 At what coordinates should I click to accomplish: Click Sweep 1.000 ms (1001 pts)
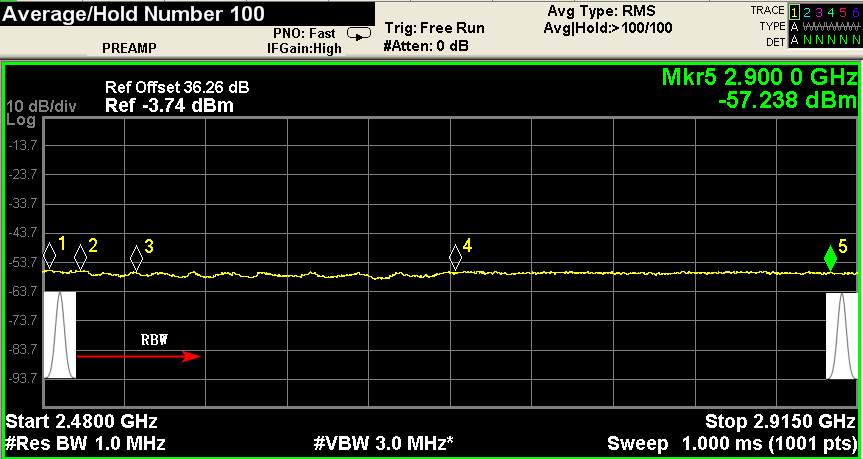click(x=732, y=444)
